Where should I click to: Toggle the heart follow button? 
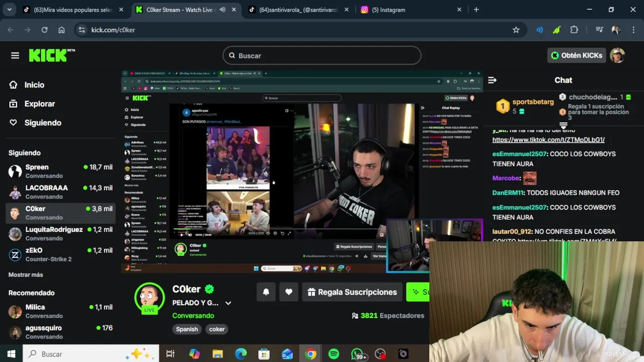coord(289,292)
